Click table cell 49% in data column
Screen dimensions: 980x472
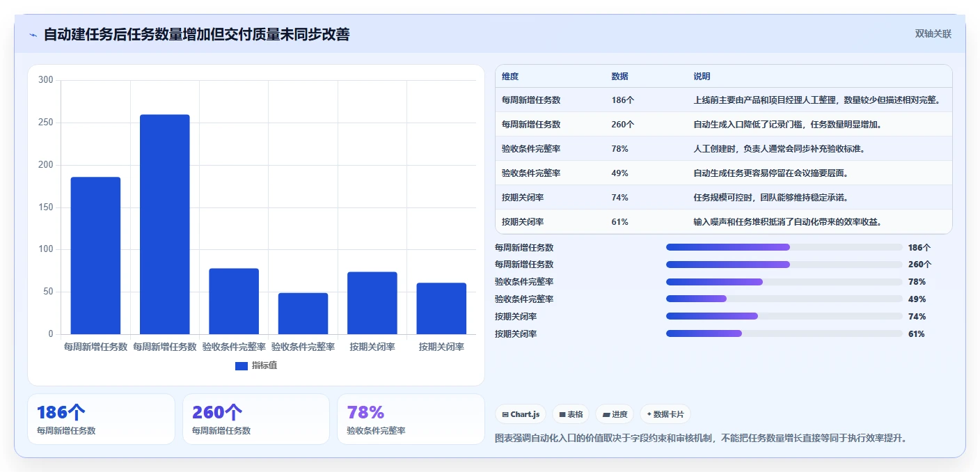[620, 173]
